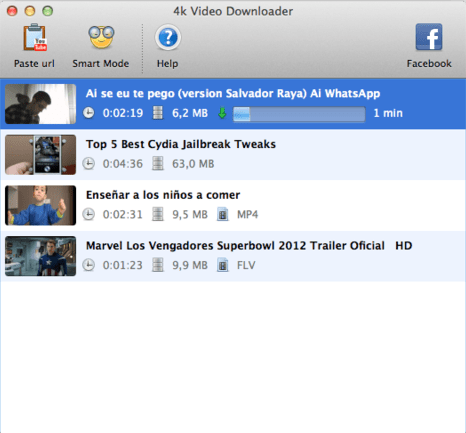Select title 'Ai se eu te pego (version Salvador Raya)'
The height and width of the screenshot is (433, 466).
coord(196,94)
